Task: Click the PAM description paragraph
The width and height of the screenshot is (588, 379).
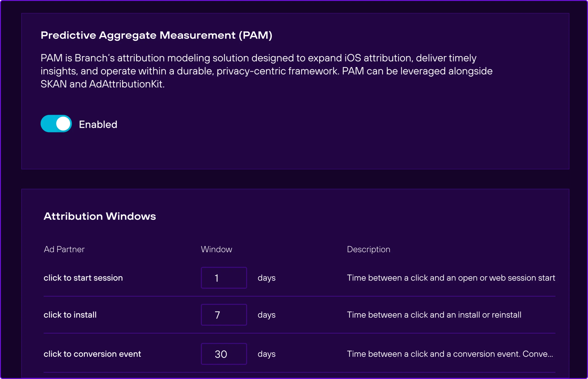Action: click(x=266, y=71)
